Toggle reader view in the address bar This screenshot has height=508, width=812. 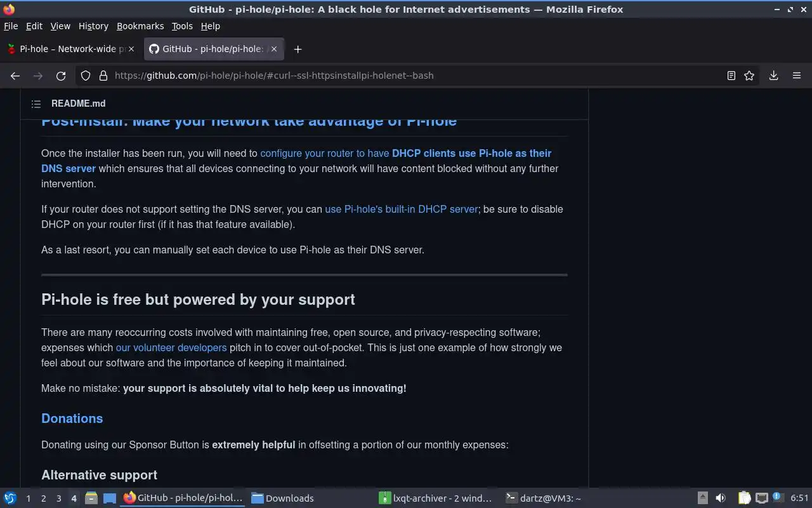[x=731, y=76]
